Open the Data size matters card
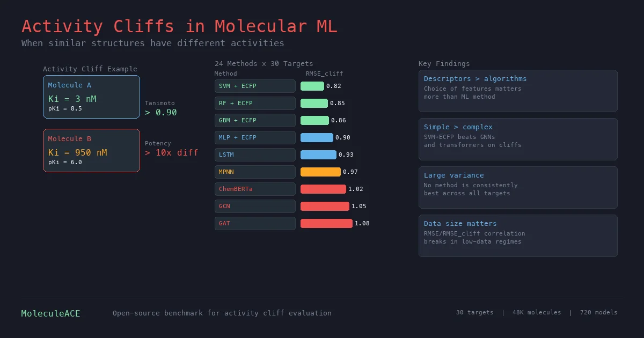Viewport: 644px width, 338px height. click(x=518, y=236)
